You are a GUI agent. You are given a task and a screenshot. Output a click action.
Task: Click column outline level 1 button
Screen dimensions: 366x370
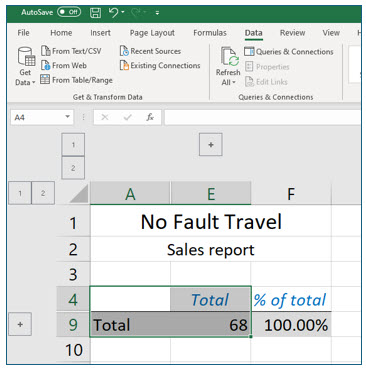tap(73, 145)
